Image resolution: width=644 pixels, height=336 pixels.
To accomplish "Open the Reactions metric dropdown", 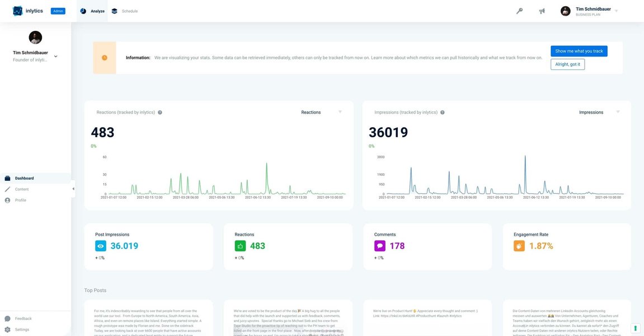I will pyautogui.click(x=340, y=111).
